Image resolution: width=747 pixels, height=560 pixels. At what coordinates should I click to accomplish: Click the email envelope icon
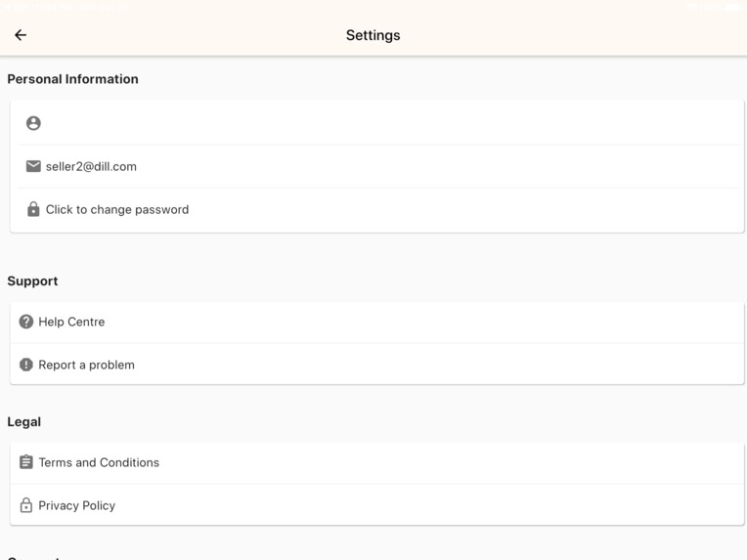click(x=33, y=166)
